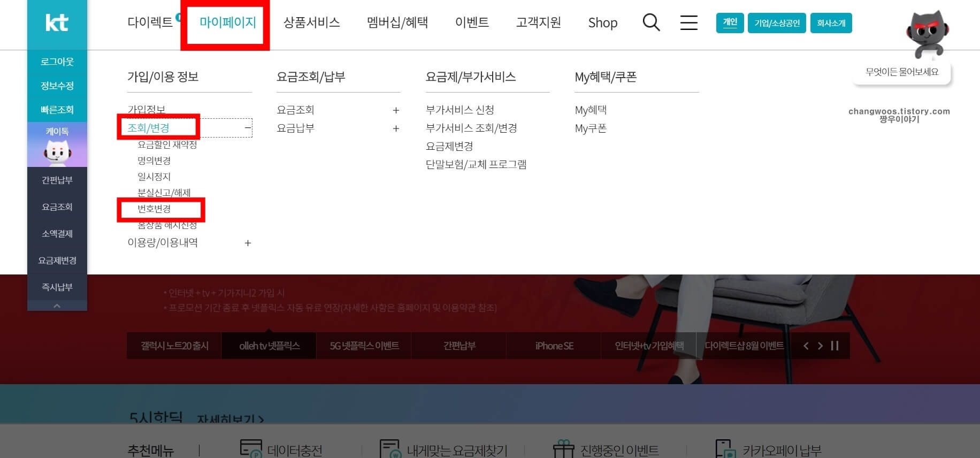Open 요금납부 under 요금조회/납부 column
This screenshot has width=980, height=458.
point(295,128)
